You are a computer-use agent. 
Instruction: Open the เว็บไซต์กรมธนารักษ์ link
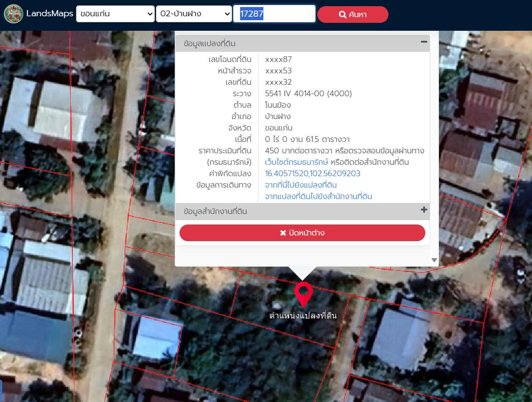click(297, 162)
